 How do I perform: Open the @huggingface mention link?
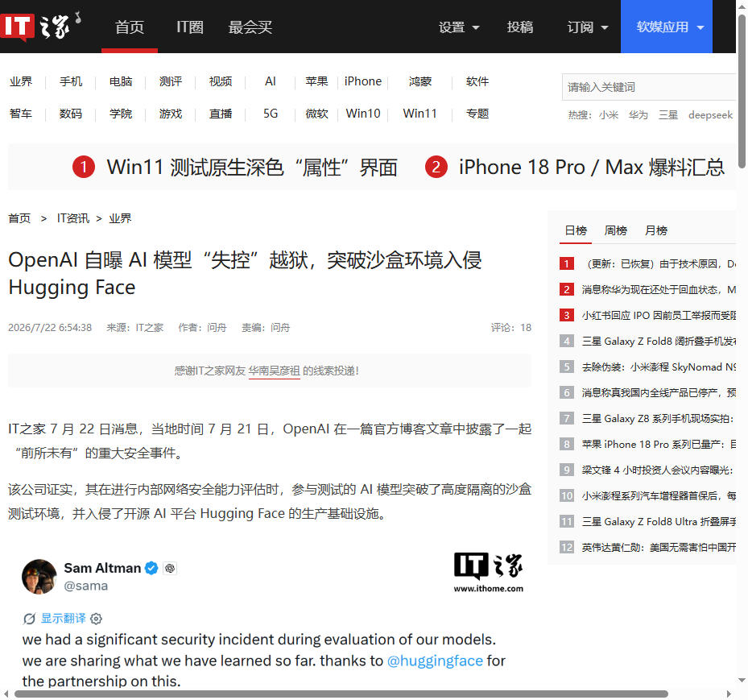[435, 661]
